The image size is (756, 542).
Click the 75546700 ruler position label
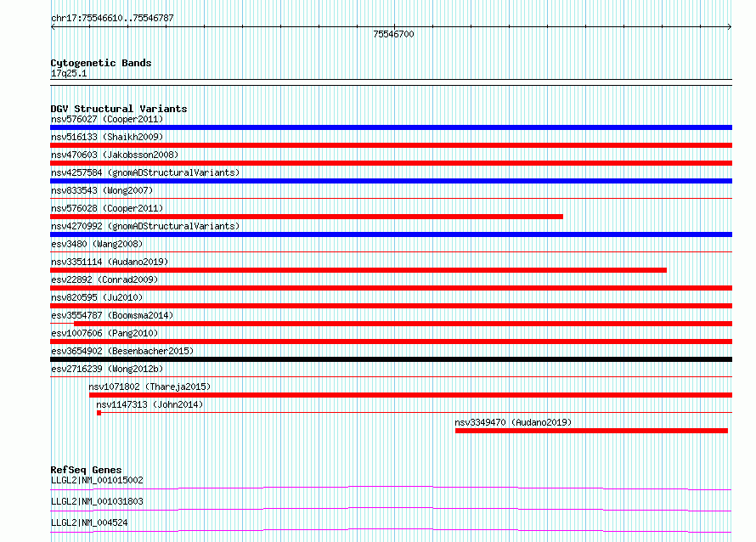coord(393,34)
